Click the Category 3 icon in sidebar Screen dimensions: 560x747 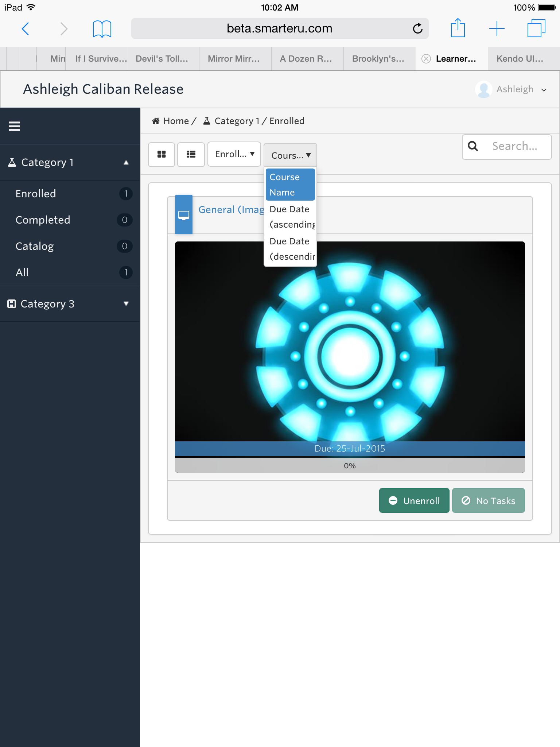coord(12,304)
